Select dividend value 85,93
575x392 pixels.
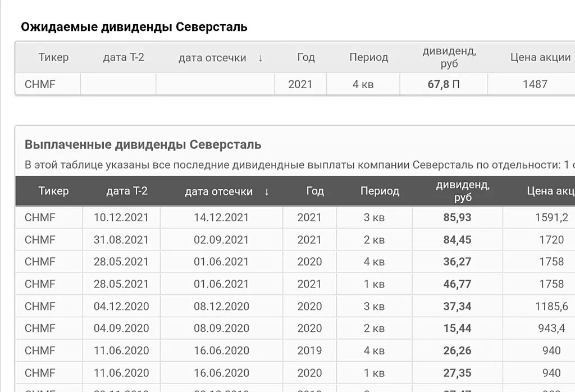point(457,217)
